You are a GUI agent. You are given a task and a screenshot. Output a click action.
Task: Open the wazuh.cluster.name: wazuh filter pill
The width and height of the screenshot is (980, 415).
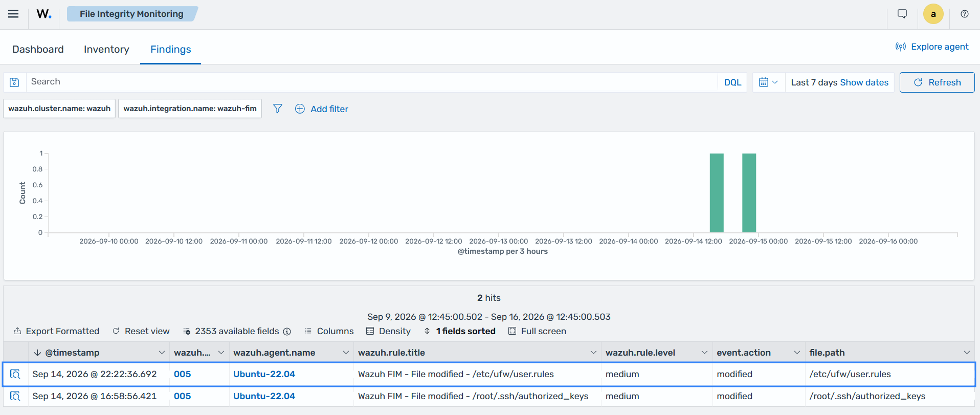point(59,108)
